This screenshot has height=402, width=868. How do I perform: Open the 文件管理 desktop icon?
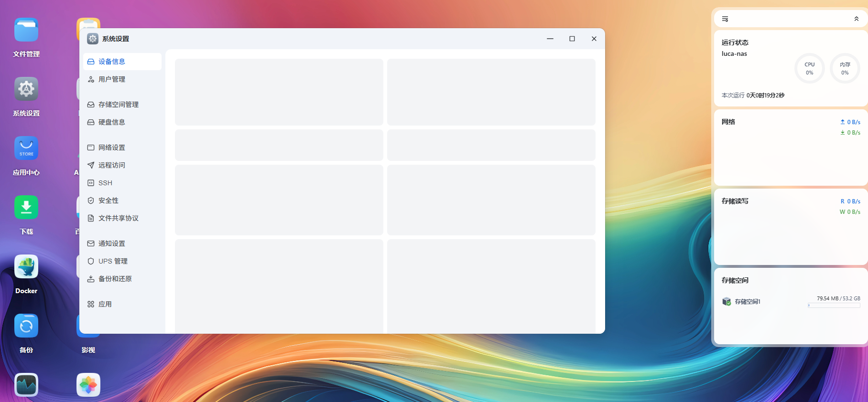pos(26,30)
